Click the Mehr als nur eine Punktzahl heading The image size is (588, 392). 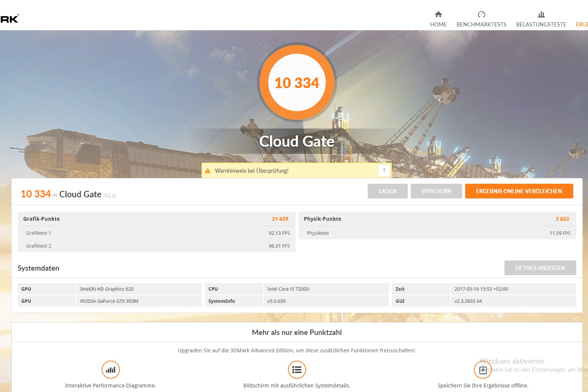click(x=297, y=333)
